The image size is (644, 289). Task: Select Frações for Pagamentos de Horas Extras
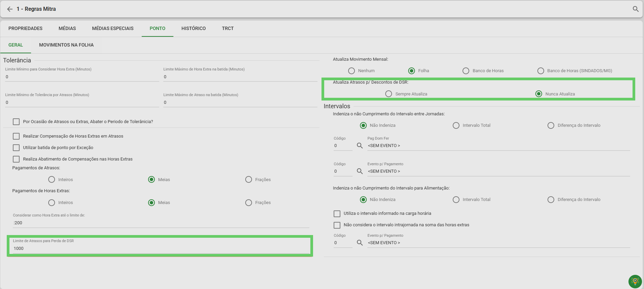249,202
